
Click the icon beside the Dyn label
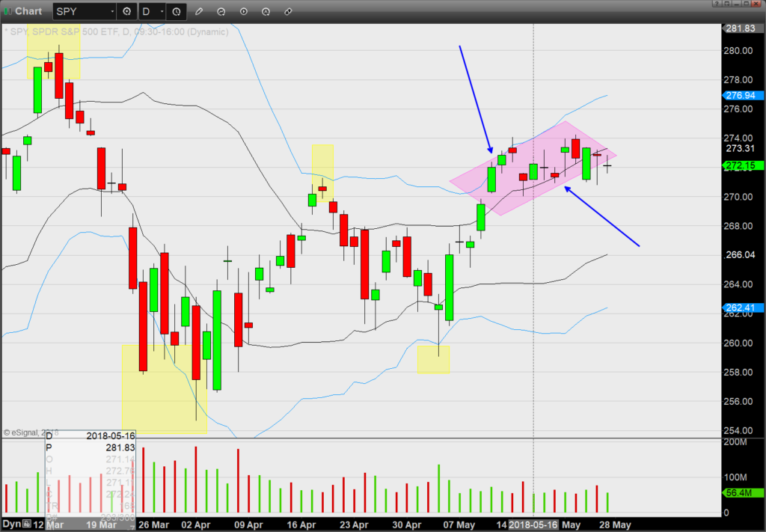26,525
